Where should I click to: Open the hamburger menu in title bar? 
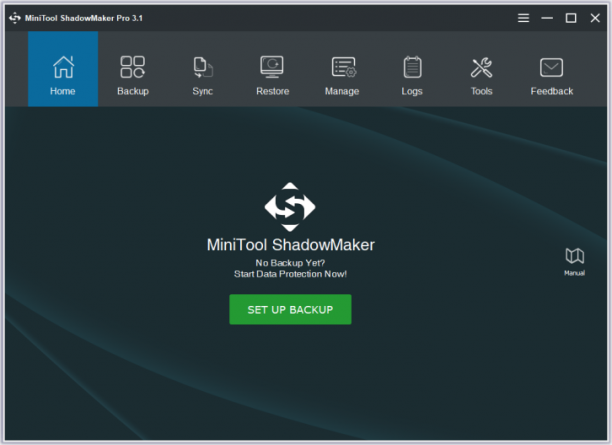coord(523,18)
